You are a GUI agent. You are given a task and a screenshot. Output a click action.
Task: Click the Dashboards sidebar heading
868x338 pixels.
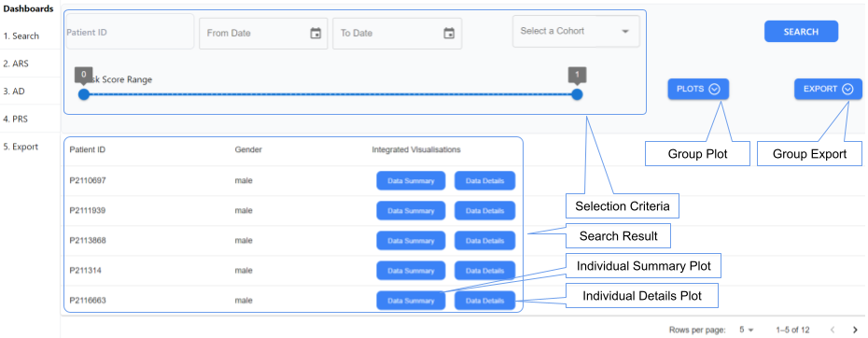(x=29, y=8)
